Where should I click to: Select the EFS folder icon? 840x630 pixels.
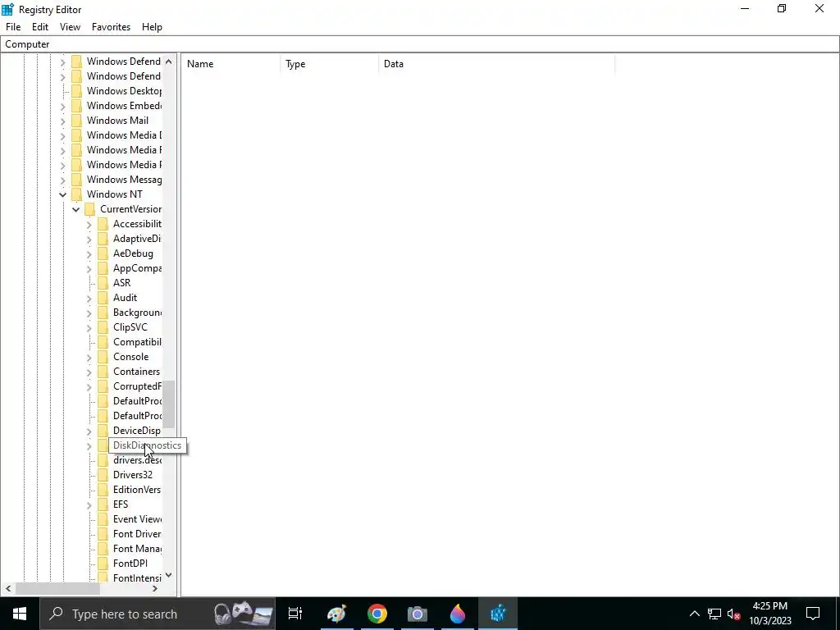[103, 504]
